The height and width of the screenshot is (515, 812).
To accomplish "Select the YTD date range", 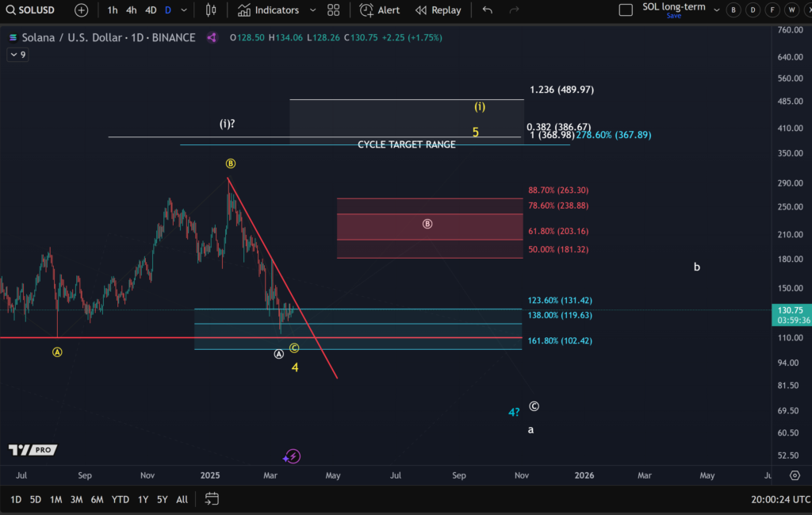I will (121, 499).
